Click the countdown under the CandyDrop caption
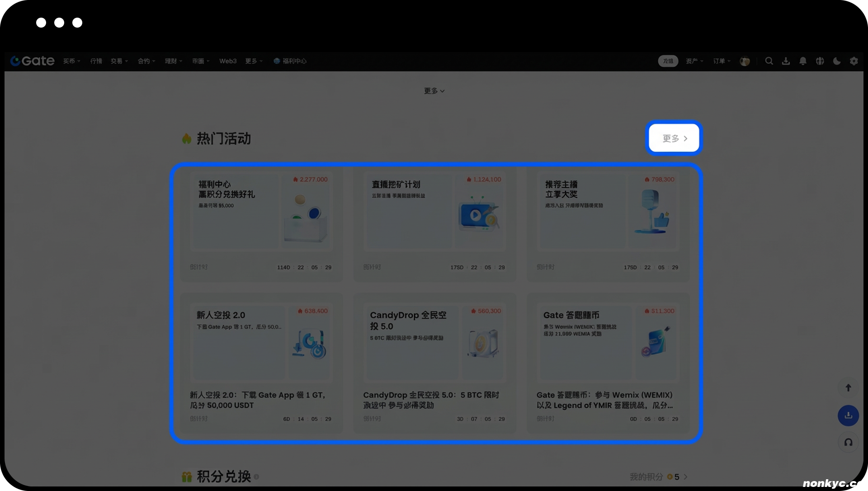Image resolution: width=868 pixels, height=491 pixels. point(481,419)
